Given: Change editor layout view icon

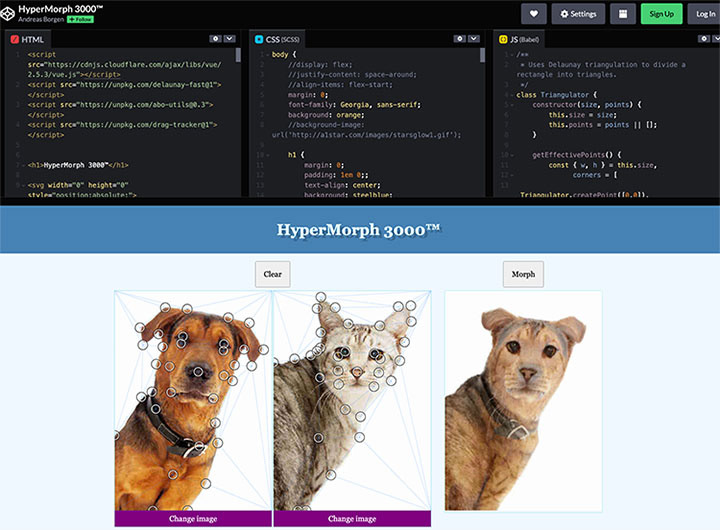Looking at the screenshot, I should coord(623,14).
